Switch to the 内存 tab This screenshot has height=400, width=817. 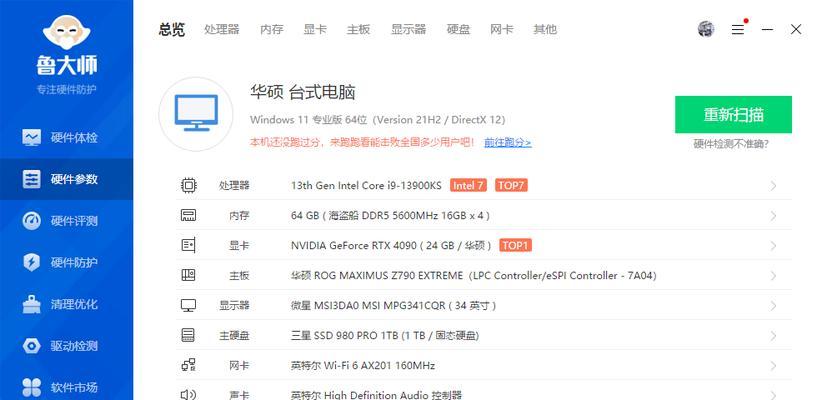tap(272, 29)
